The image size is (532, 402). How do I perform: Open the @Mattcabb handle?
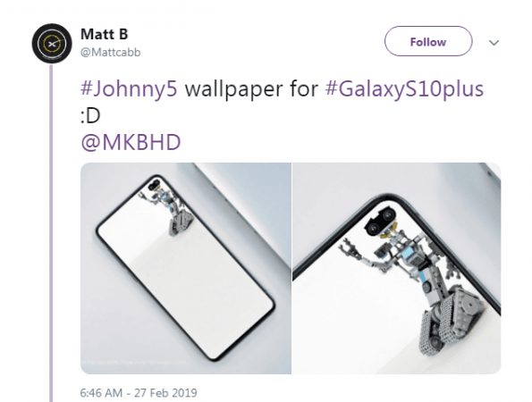(111, 53)
